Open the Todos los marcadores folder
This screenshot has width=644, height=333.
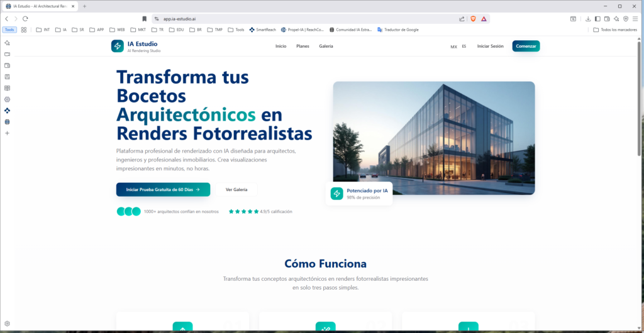[x=615, y=30]
